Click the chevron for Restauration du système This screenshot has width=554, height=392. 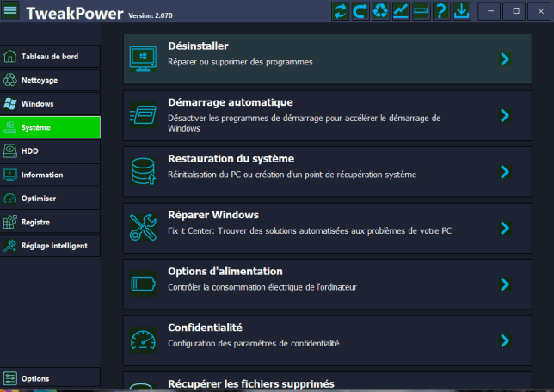(x=505, y=172)
